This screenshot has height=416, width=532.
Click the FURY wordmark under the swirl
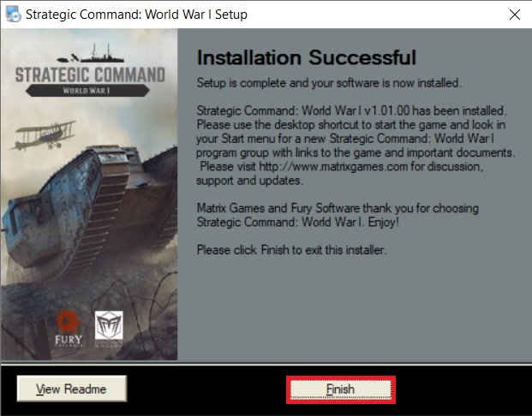[x=69, y=339]
